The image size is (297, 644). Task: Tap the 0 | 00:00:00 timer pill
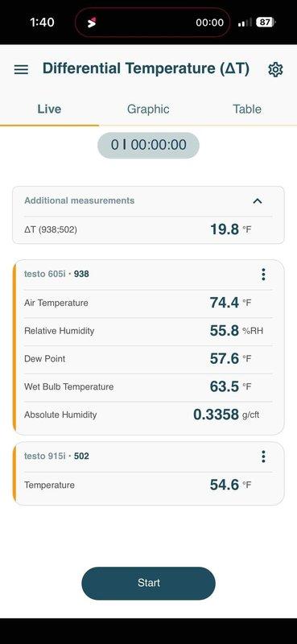(148, 145)
